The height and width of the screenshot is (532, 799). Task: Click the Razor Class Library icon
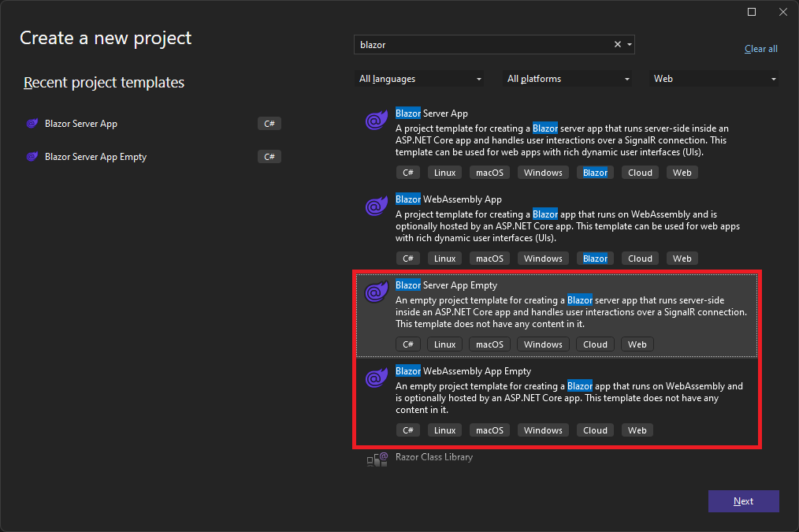(x=377, y=459)
